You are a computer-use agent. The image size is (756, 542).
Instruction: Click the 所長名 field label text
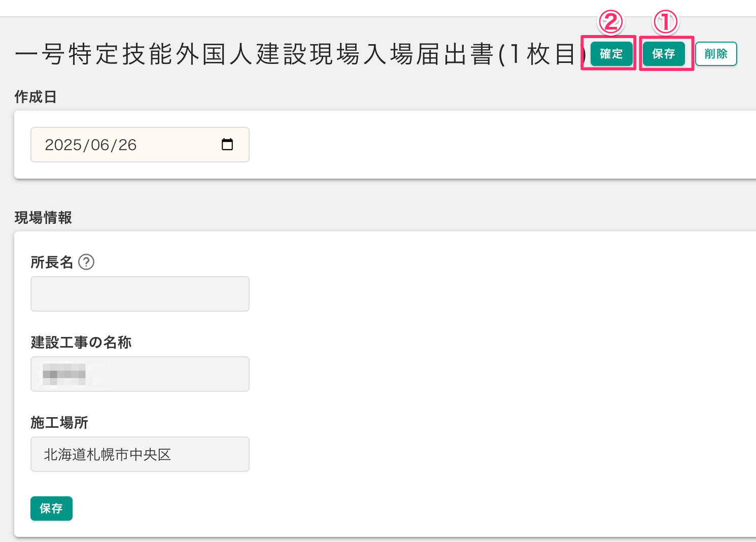[x=52, y=262]
